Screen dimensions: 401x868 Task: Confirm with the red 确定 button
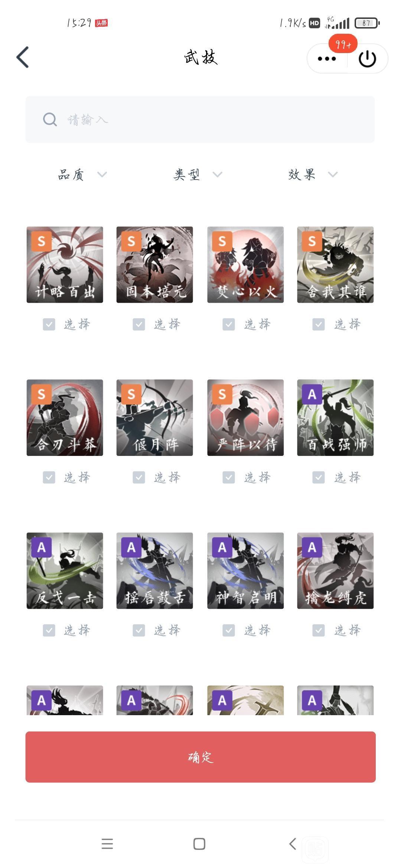tap(200, 757)
